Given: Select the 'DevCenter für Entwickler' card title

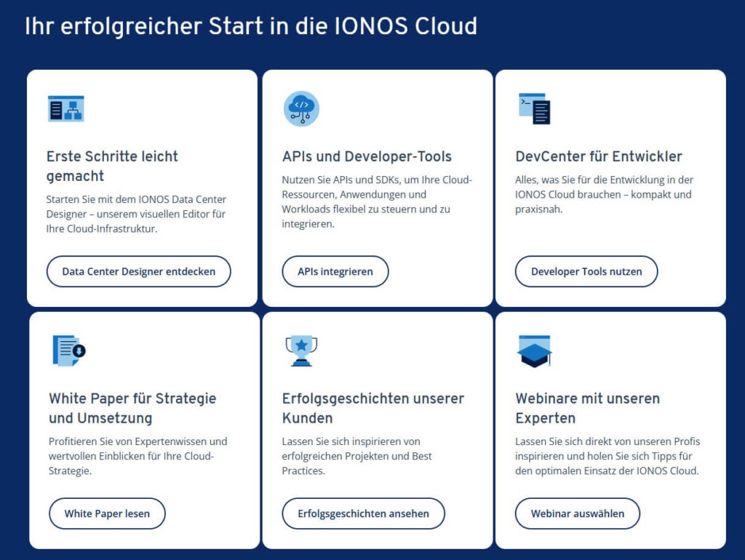Looking at the screenshot, I should pyautogui.click(x=598, y=156).
